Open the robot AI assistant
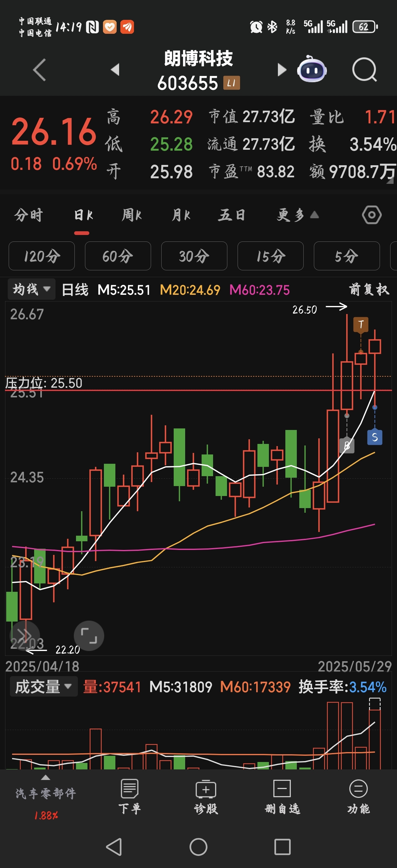The image size is (397, 868). pyautogui.click(x=312, y=69)
